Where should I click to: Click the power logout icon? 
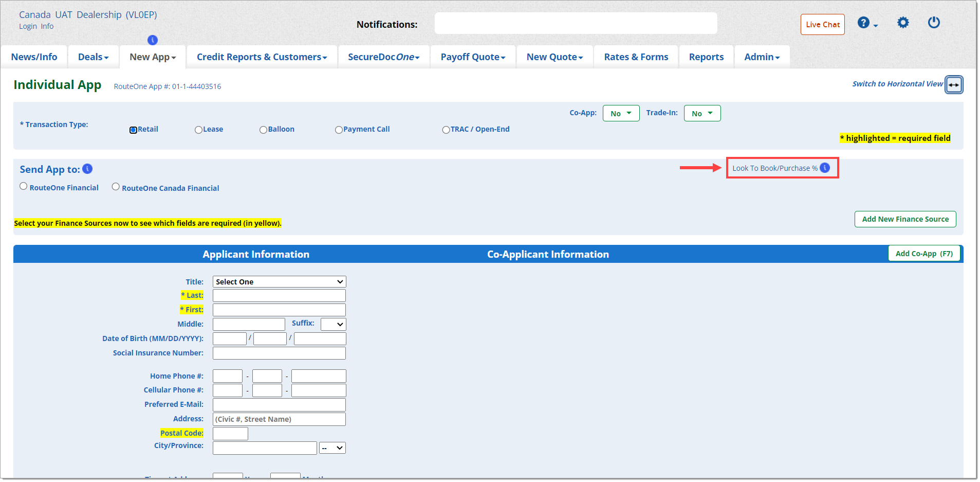click(x=934, y=23)
